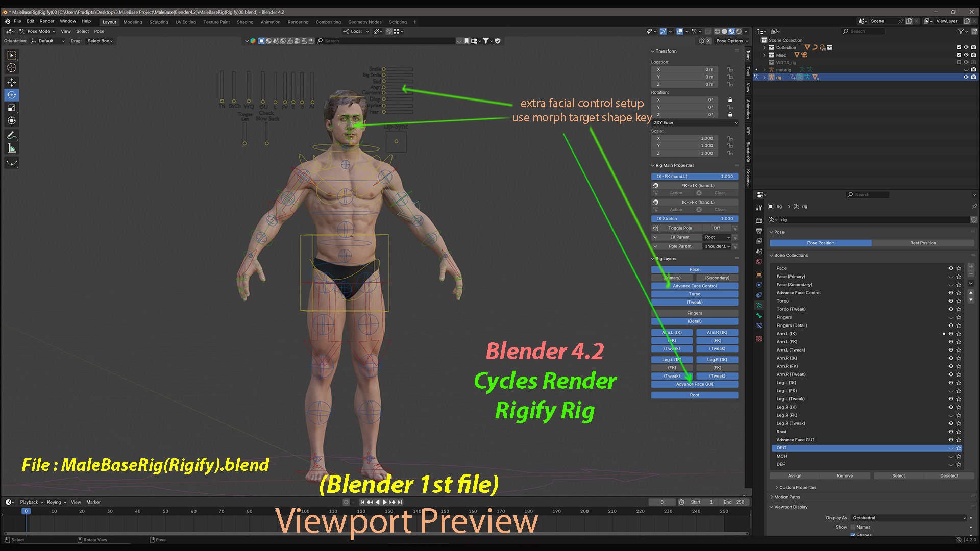Click the Rest Position button
Viewport: 980px width, 551px height.
click(x=923, y=243)
